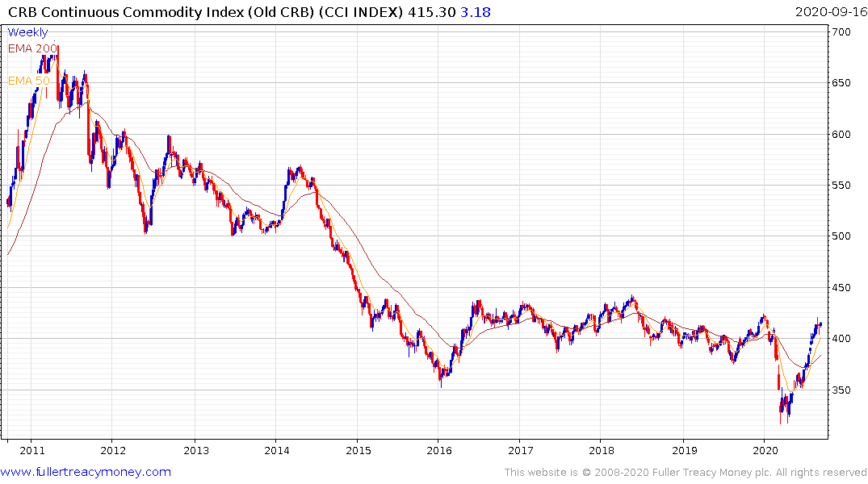The image size is (868, 484).
Task: Click the 2020 year axis label
Action: click(x=765, y=450)
